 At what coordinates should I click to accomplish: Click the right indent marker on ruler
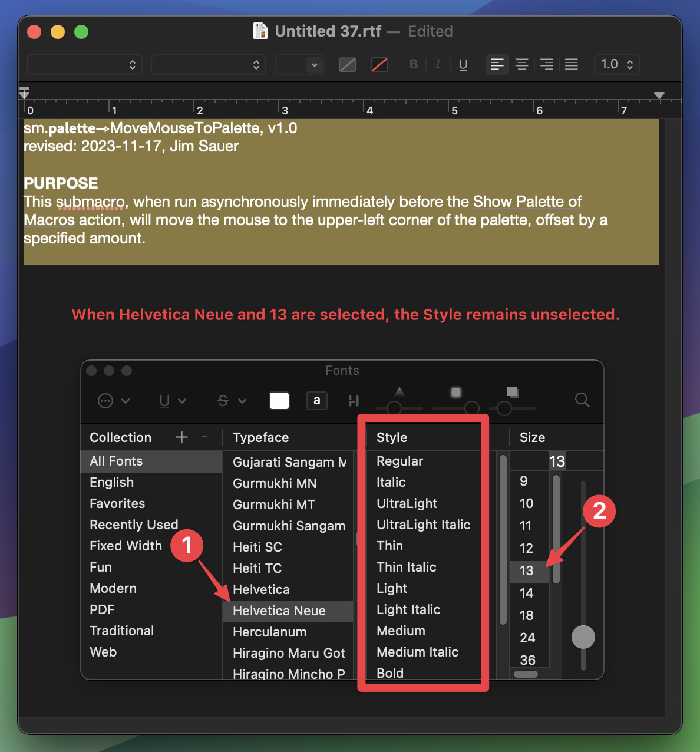coord(659,95)
